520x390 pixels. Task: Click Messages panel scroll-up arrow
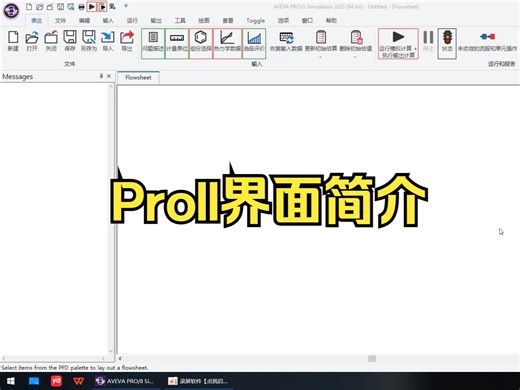(x=111, y=87)
